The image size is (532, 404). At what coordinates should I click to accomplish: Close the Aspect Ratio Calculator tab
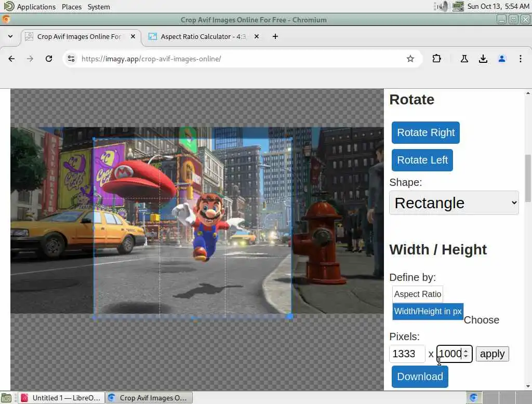coord(257,36)
